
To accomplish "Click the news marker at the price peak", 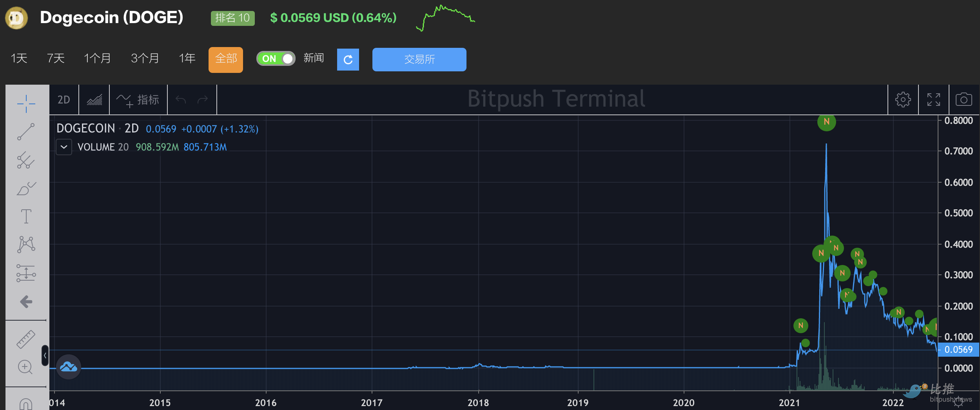I will pos(826,122).
